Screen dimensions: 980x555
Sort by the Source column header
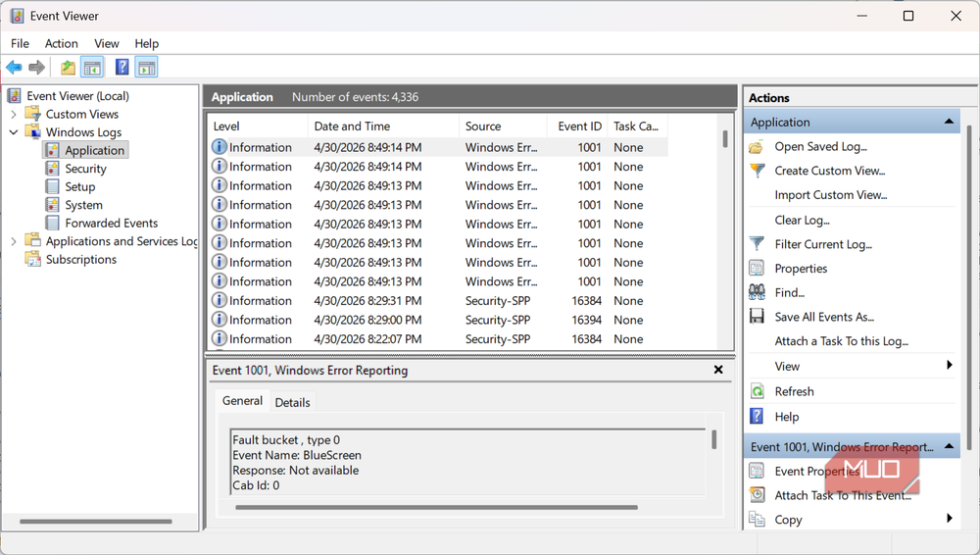503,126
